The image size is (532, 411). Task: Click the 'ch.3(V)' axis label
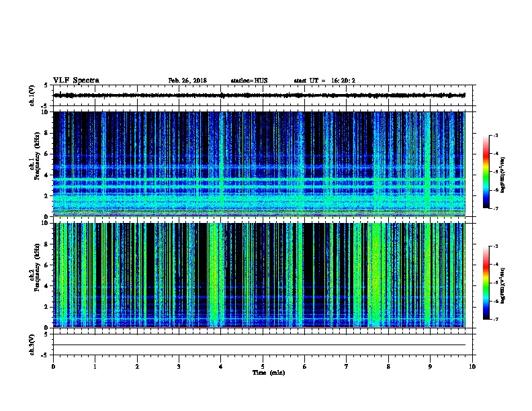coord(32,345)
